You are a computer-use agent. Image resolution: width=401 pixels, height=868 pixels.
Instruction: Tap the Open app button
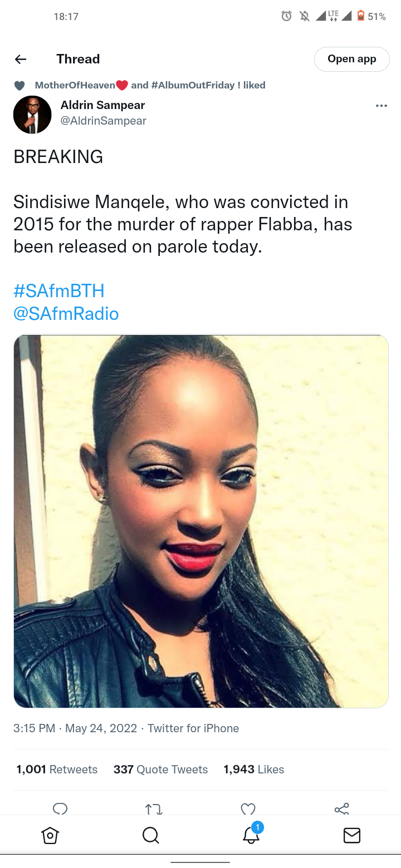[x=352, y=59]
